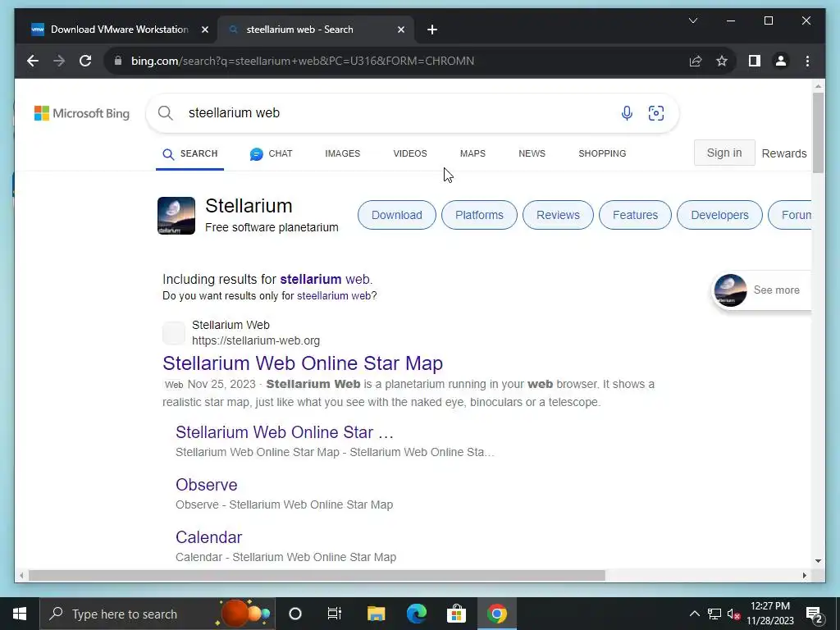Open File Explorer from taskbar

376,614
